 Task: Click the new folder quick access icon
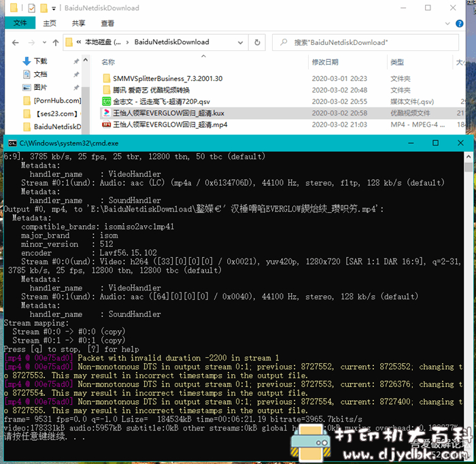(44, 8)
